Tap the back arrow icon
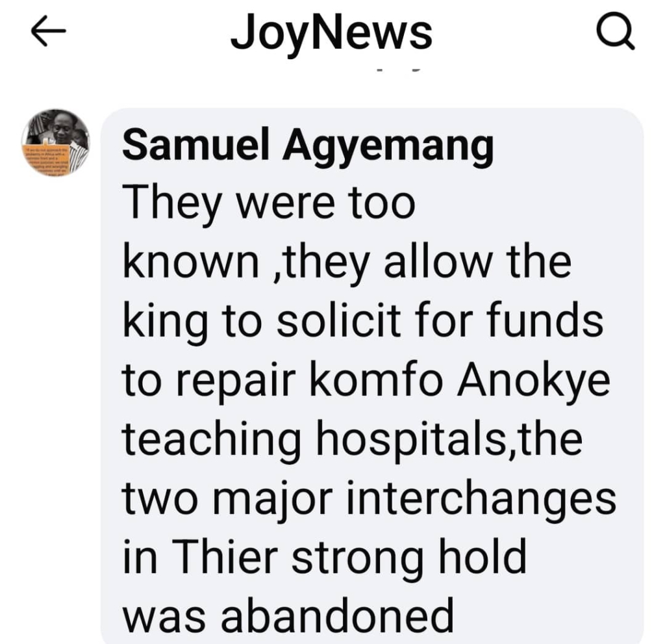This screenshot has width=665, height=644. coord(48,31)
